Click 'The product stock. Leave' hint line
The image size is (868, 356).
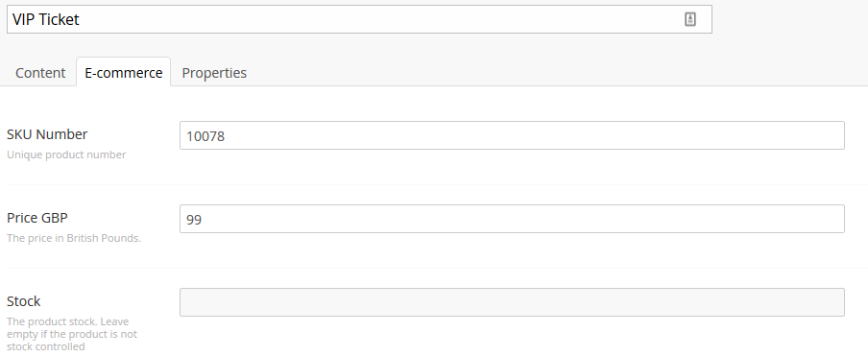point(67,321)
